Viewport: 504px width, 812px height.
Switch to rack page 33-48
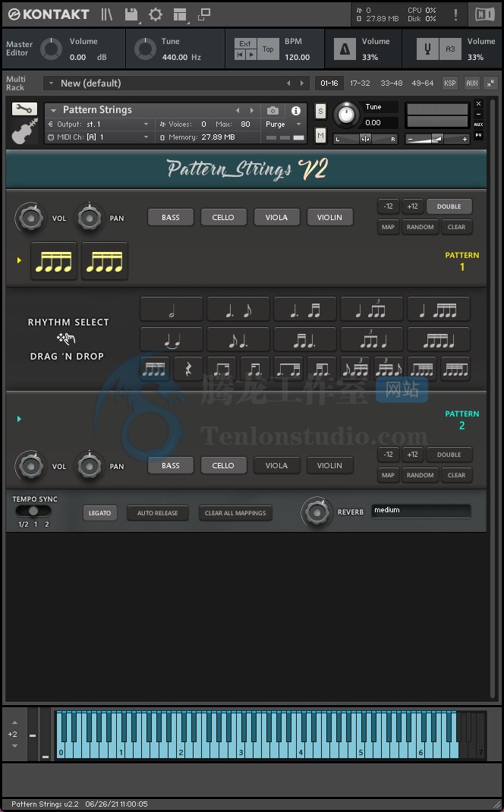392,83
